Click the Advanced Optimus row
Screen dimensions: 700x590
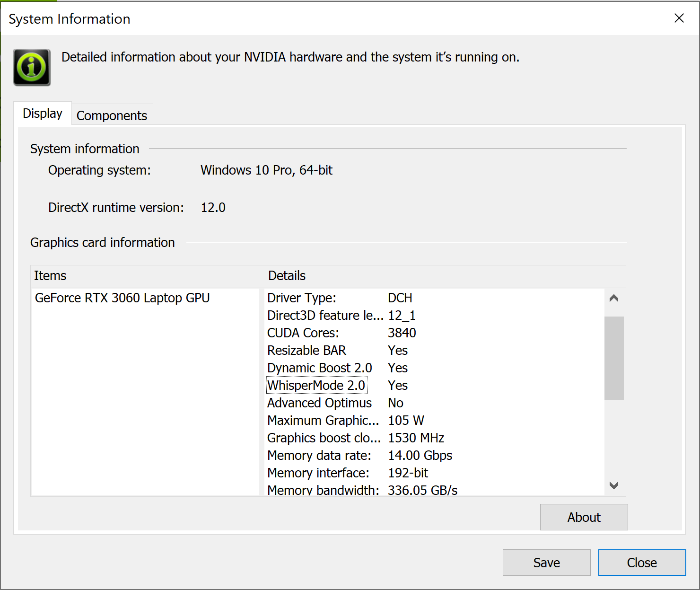pyautogui.click(x=319, y=403)
